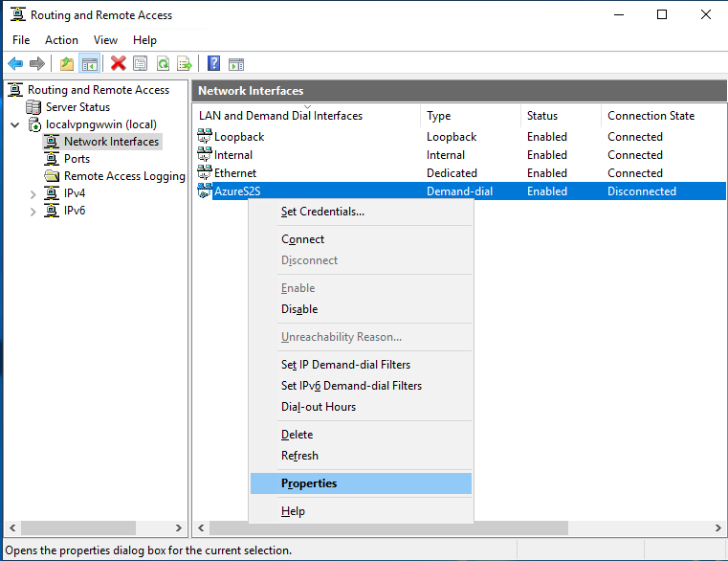
Task: Click the Demand-dial type cell
Action: [x=459, y=191]
